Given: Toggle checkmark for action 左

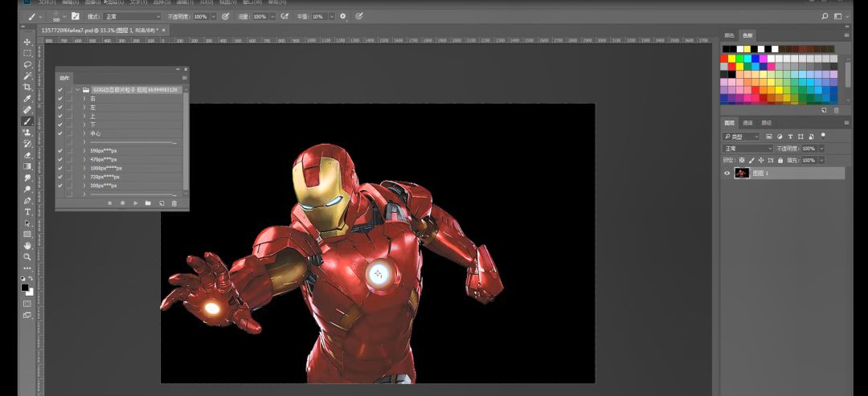Looking at the screenshot, I should coord(59,108).
